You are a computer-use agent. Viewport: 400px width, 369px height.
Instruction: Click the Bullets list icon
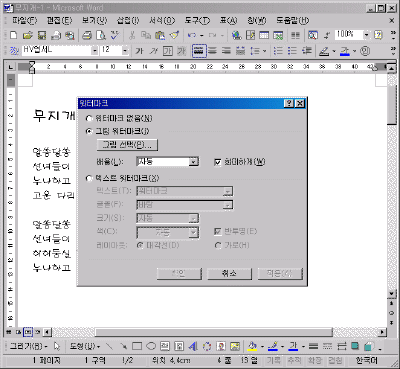point(292,51)
